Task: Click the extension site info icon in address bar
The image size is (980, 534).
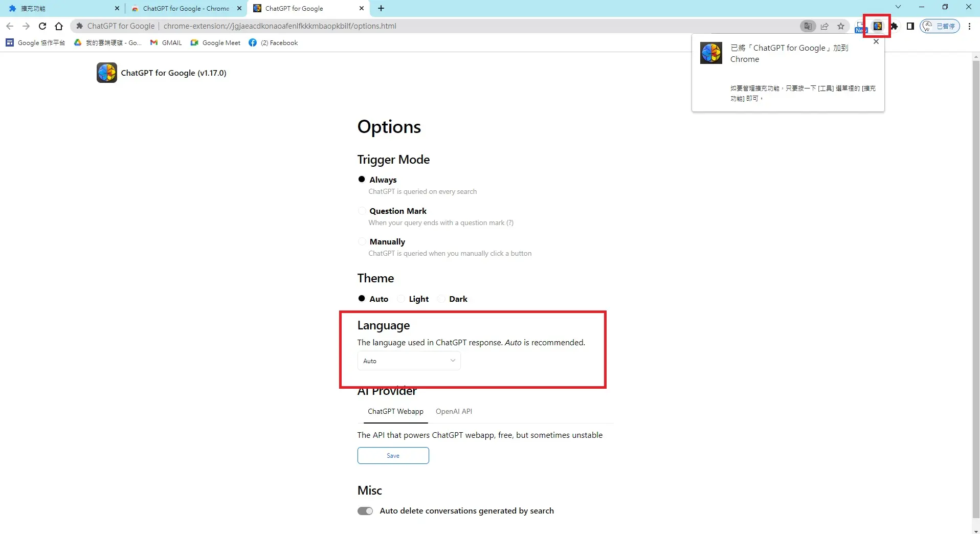Action: (79, 26)
